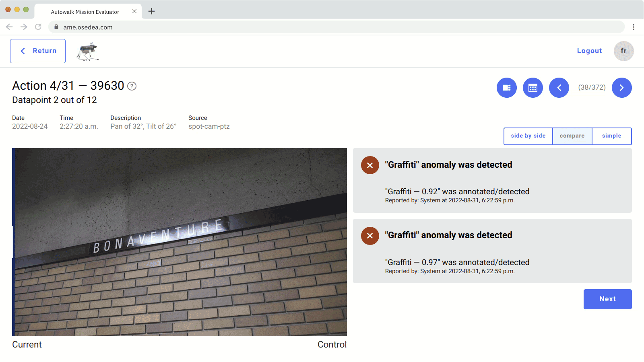Choose the simple view mode
This screenshot has height=362, width=644.
pyautogui.click(x=611, y=136)
